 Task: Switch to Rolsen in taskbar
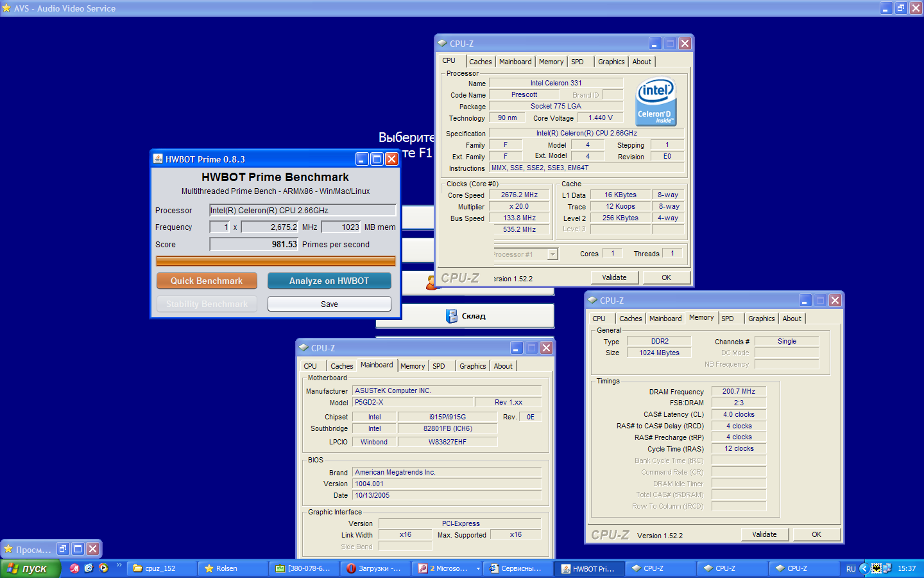(233, 568)
